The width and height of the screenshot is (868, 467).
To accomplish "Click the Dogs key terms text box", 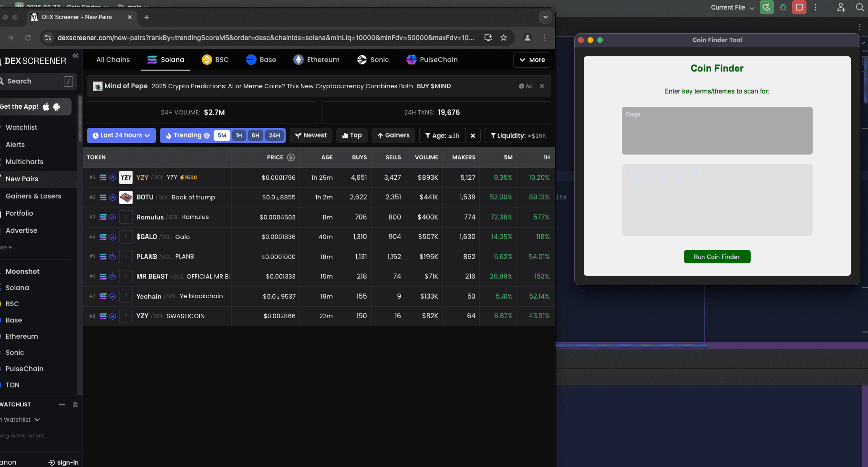I will tap(717, 130).
